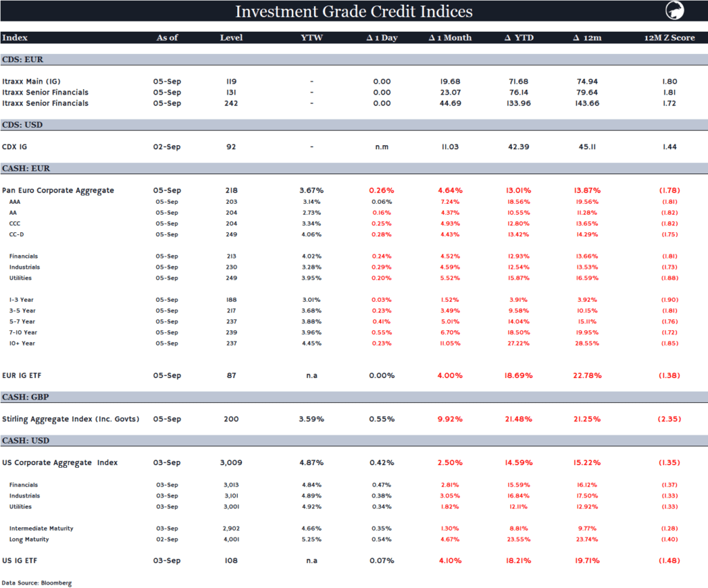The image size is (708, 588).
Task: Select the 12M Z Score column header
Action: (669, 37)
